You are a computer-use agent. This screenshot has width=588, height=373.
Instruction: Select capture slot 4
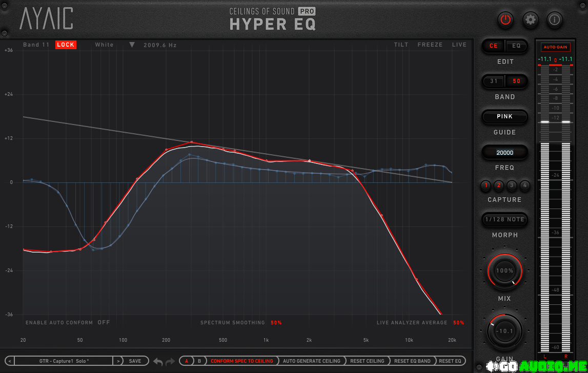tap(524, 185)
